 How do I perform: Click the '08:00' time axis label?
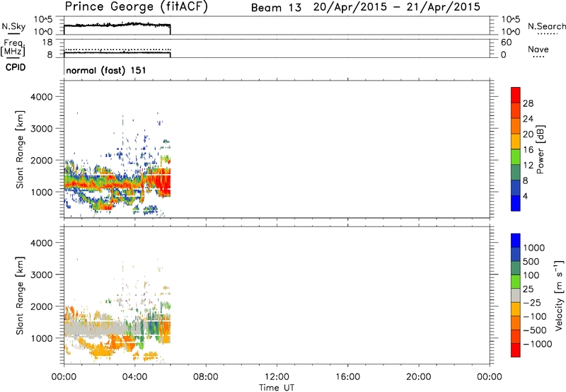[x=206, y=377]
